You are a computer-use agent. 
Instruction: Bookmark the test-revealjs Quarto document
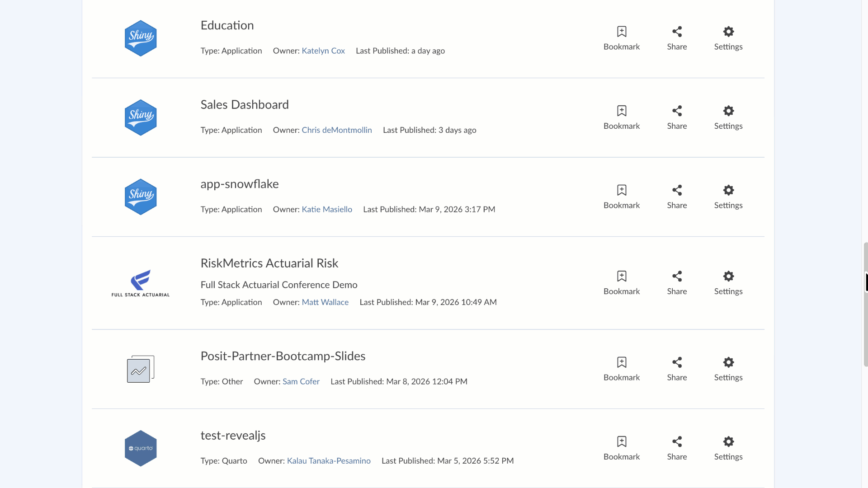coord(622,442)
